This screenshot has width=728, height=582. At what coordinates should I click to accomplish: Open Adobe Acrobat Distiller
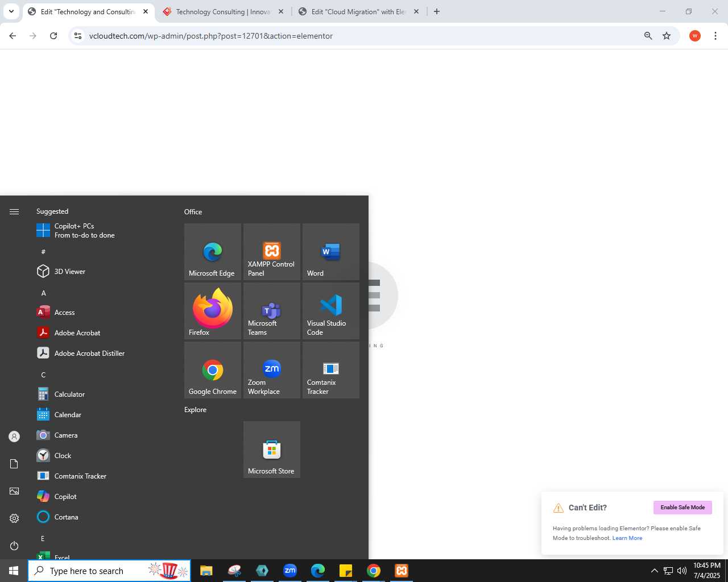tap(102, 354)
